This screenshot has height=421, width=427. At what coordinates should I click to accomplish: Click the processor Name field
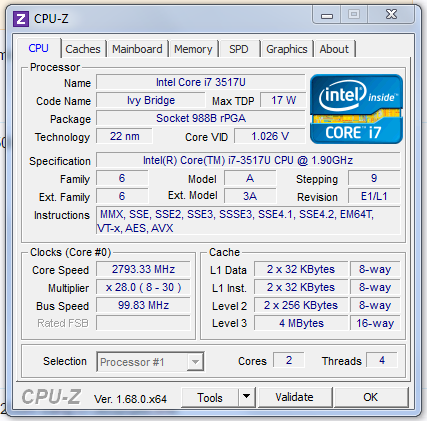click(201, 82)
